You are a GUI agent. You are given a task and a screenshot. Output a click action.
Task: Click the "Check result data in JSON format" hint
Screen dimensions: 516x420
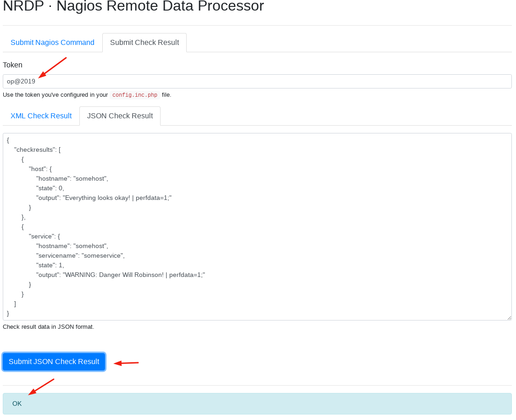click(48, 327)
